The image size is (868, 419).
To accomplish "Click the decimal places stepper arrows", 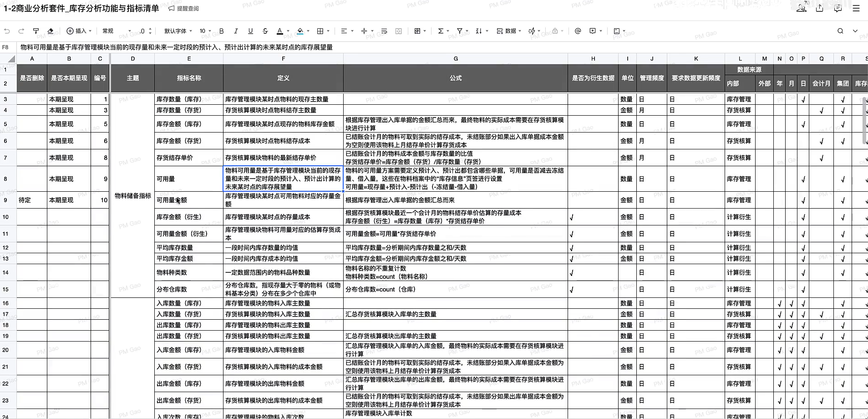I will 150,31.
